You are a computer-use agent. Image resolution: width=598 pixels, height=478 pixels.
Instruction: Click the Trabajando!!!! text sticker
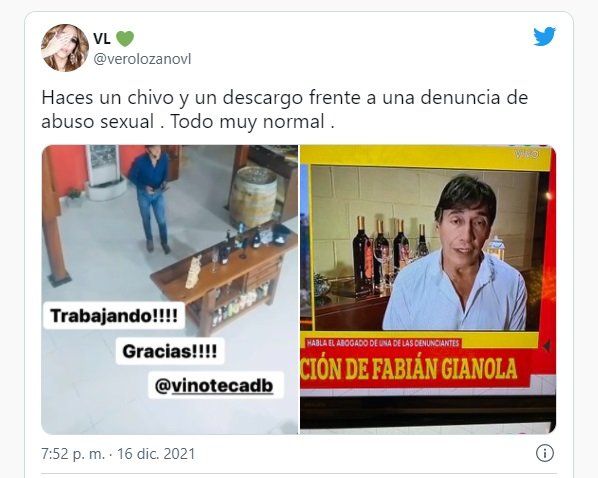coord(114,315)
